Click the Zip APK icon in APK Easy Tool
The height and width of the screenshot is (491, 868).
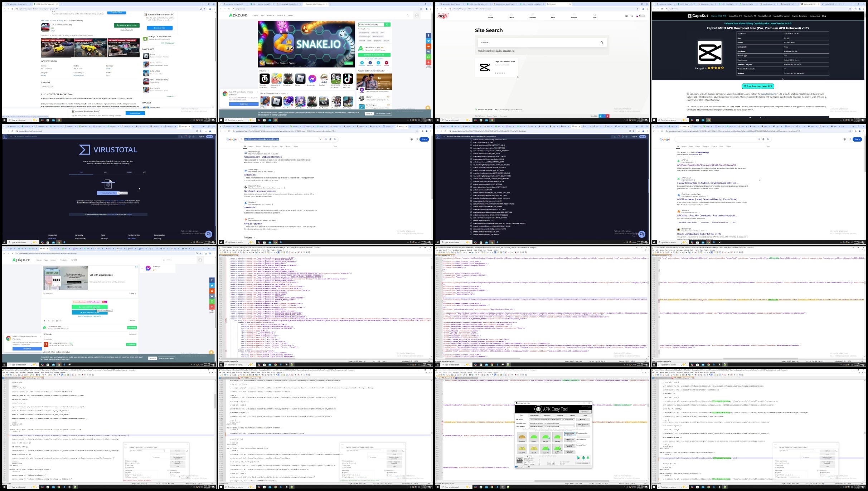point(534,449)
